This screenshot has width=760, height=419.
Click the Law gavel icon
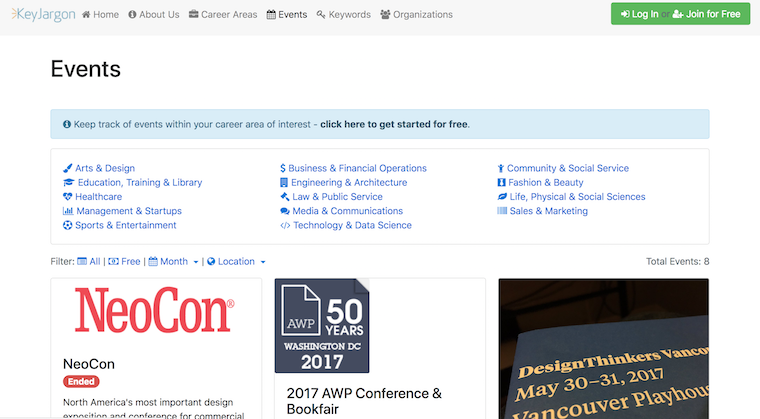(285, 196)
